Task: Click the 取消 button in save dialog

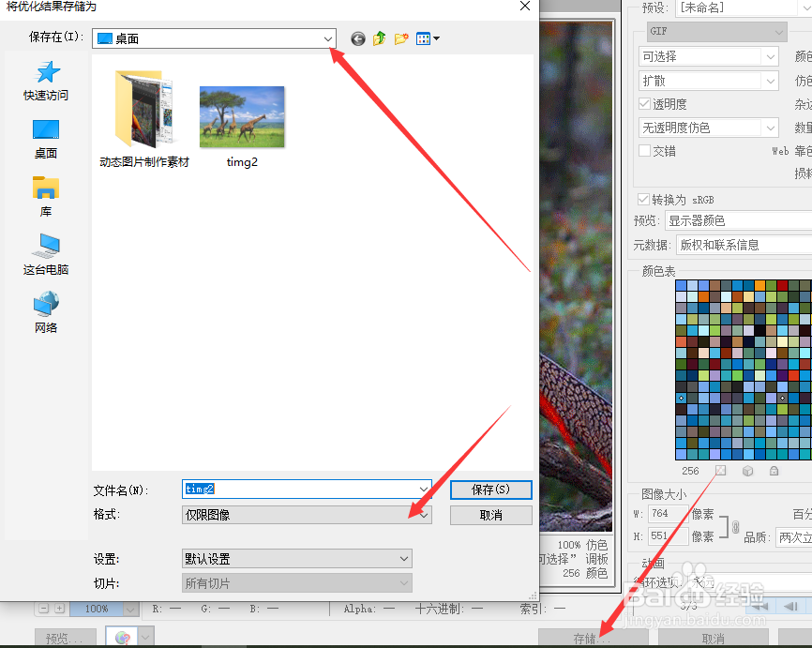Action: coord(490,515)
